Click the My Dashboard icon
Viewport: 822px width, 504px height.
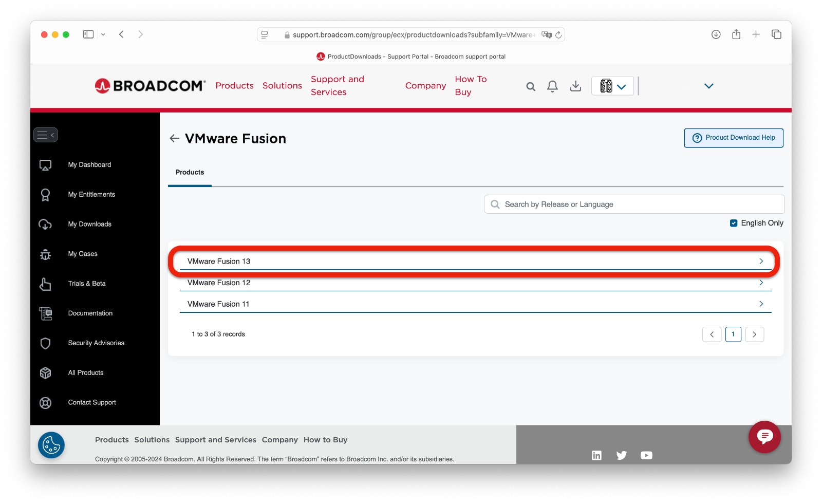point(45,165)
